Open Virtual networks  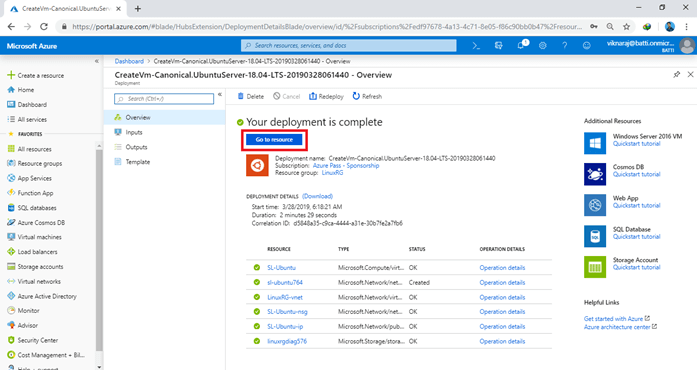click(x=34, y=281)
